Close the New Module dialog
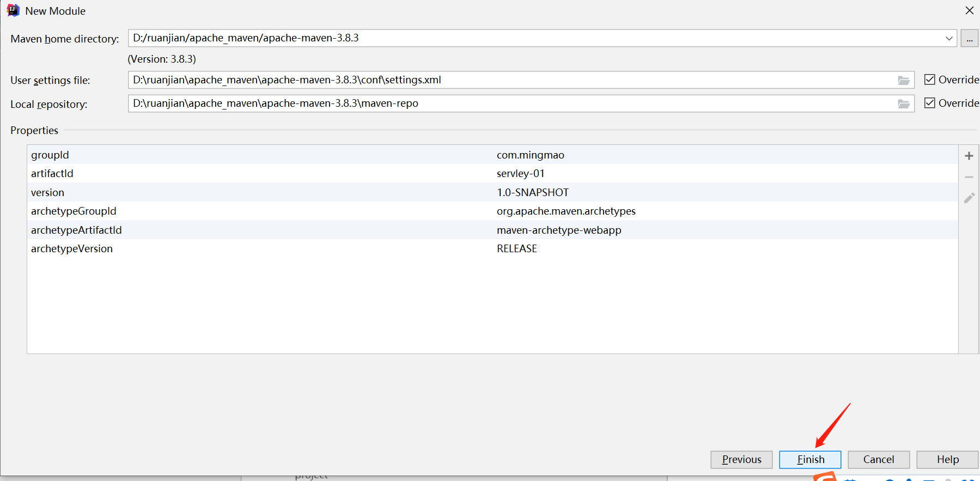 point(969,10)
